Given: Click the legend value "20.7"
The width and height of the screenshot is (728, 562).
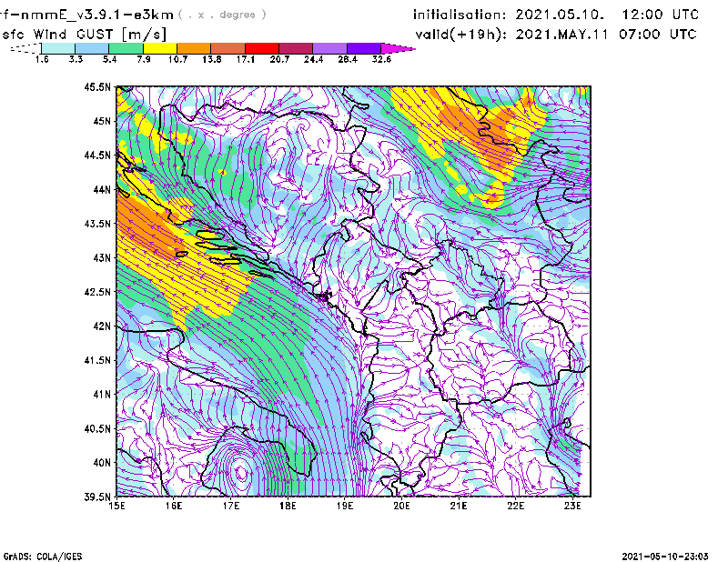Looking at the screenshot, I should [x=279, y=59].
